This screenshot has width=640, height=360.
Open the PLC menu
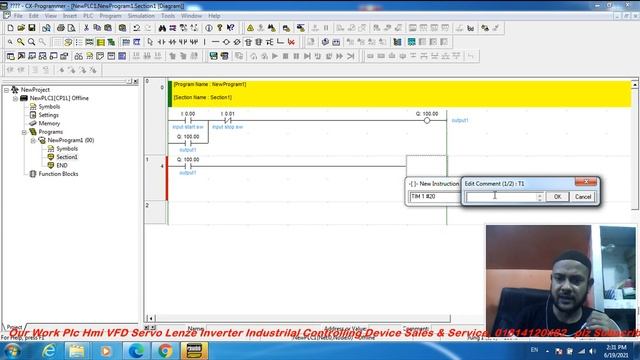88,16
